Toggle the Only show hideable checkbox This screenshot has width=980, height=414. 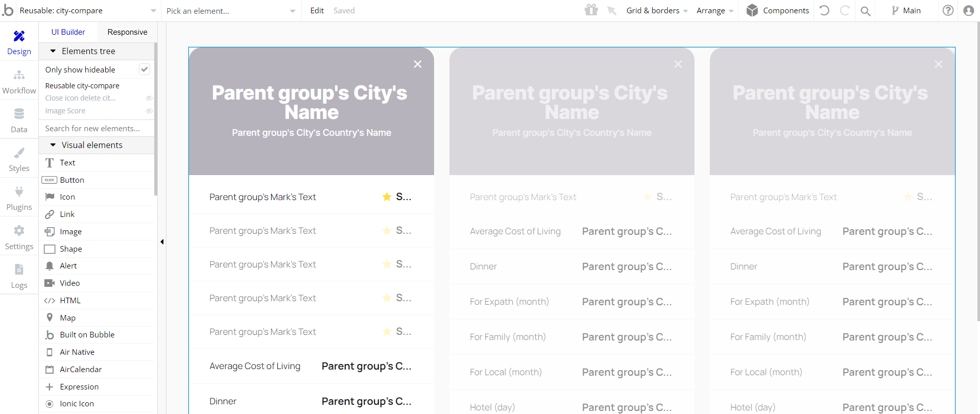(x=145, y=69)
